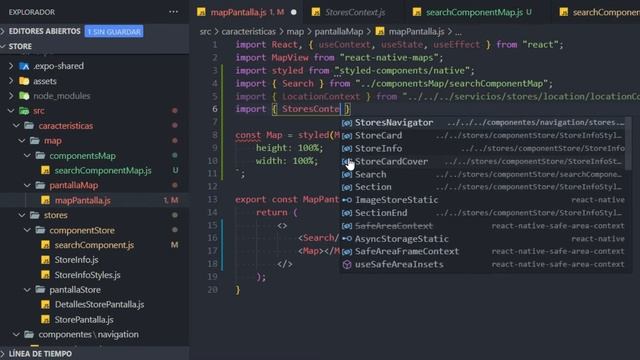Click interface icon beside AsyncStorageStatic suggestion
The height and width of the screenshot is (360, 640).
click(347, 239)
